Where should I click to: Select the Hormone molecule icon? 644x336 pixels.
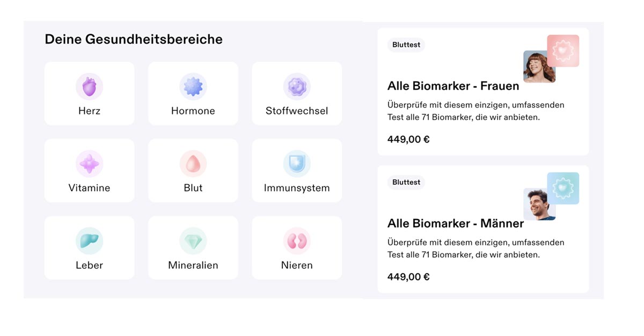pos(193,87)
